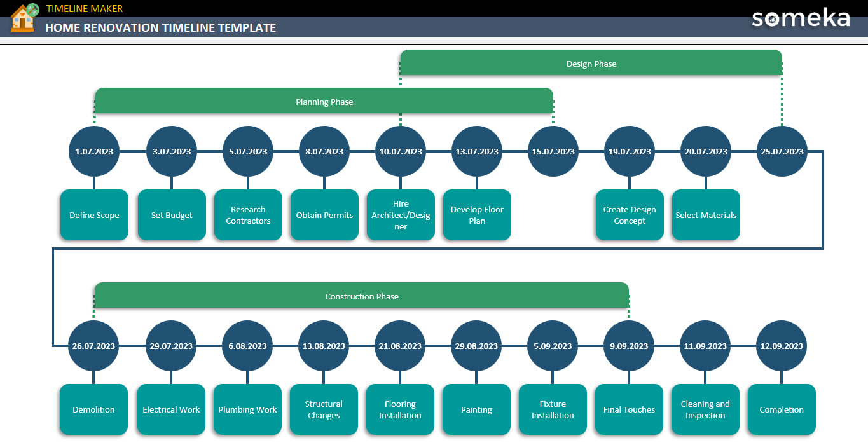Open the Define Scope task box
868x445 pixels.
(94, 215)
